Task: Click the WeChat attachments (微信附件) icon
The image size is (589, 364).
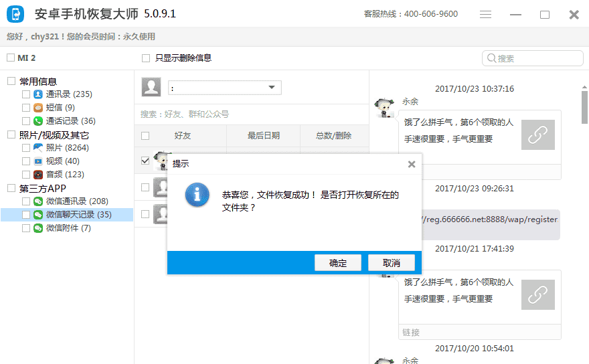Action: [38, 228]
